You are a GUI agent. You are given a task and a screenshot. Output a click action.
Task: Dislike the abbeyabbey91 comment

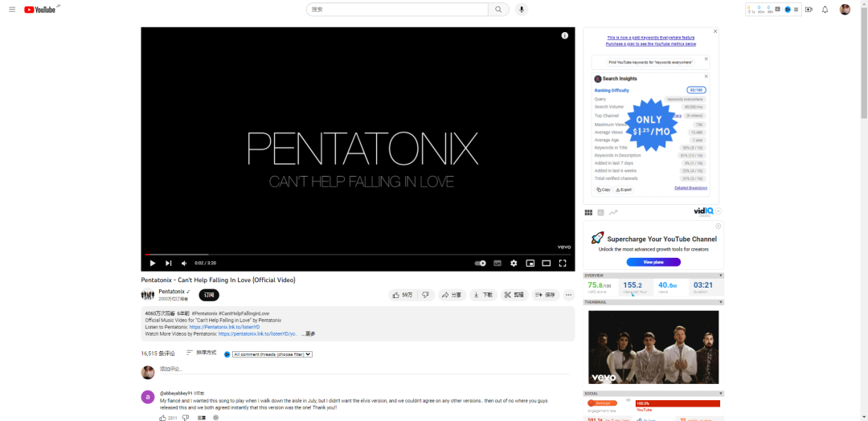tap(186, 418)
